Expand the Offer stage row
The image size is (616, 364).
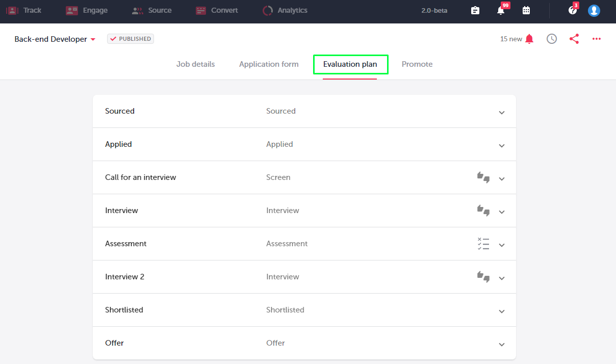pyautogui.click(x=501, y=344)
